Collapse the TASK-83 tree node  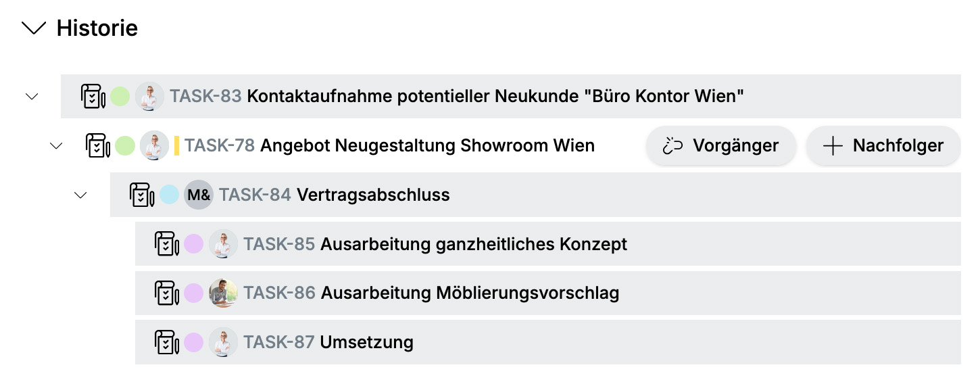click(32, 97)
